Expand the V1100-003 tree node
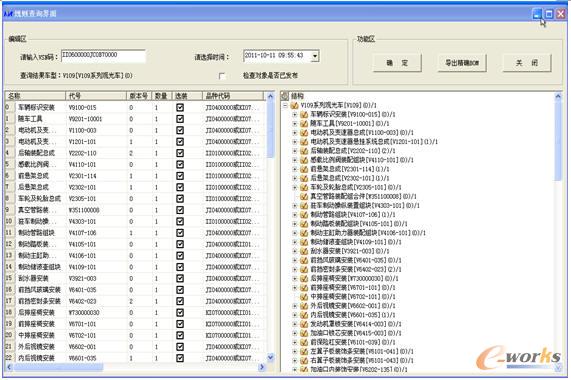The width and height of the screenshot is (571, 380). (x=295, y=133)
